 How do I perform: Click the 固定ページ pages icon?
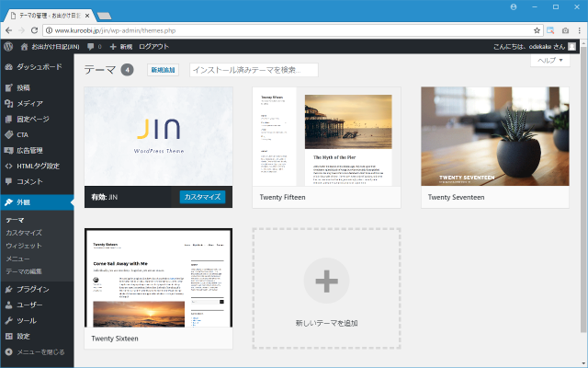click(x=8, y=120)
